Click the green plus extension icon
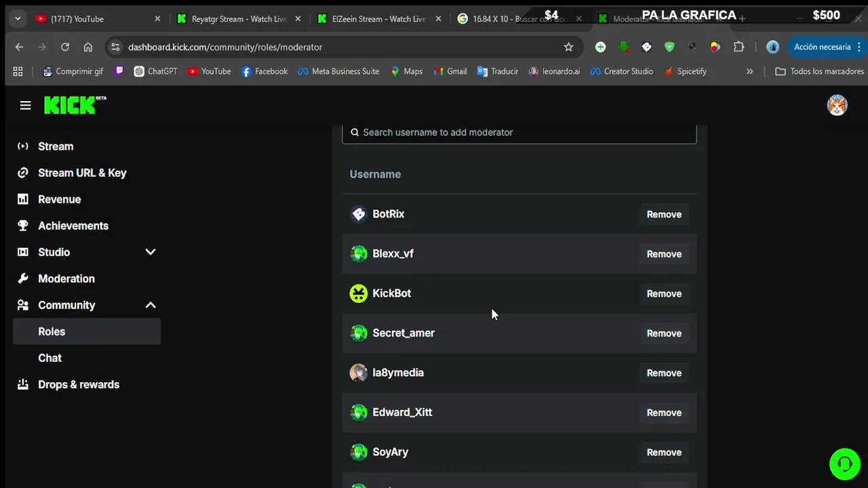868x488 pixels. point(600,47)
